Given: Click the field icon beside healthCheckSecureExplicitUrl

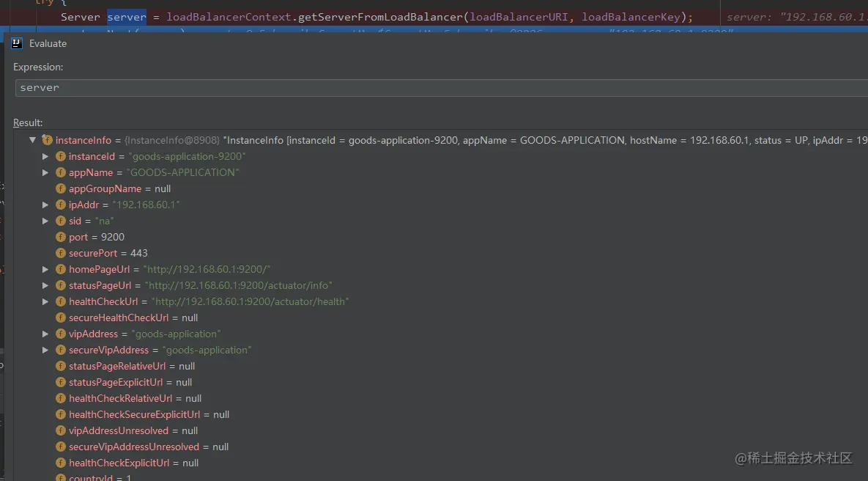Looking at the screenshot, I should coord(61,414).
